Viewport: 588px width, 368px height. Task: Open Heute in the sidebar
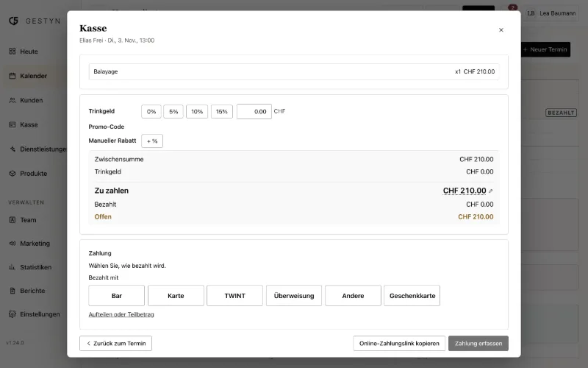29,52
